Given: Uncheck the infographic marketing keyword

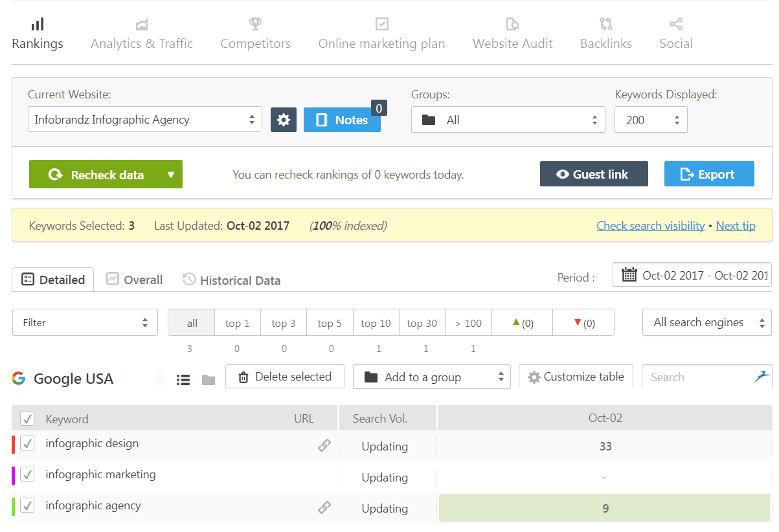Looking at the screenshot, I should 27,475.
